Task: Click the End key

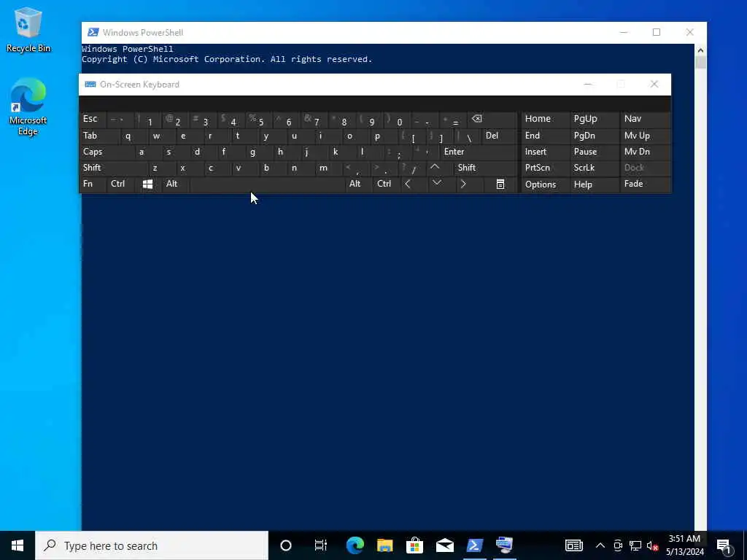Action: [x=544, y=136]
